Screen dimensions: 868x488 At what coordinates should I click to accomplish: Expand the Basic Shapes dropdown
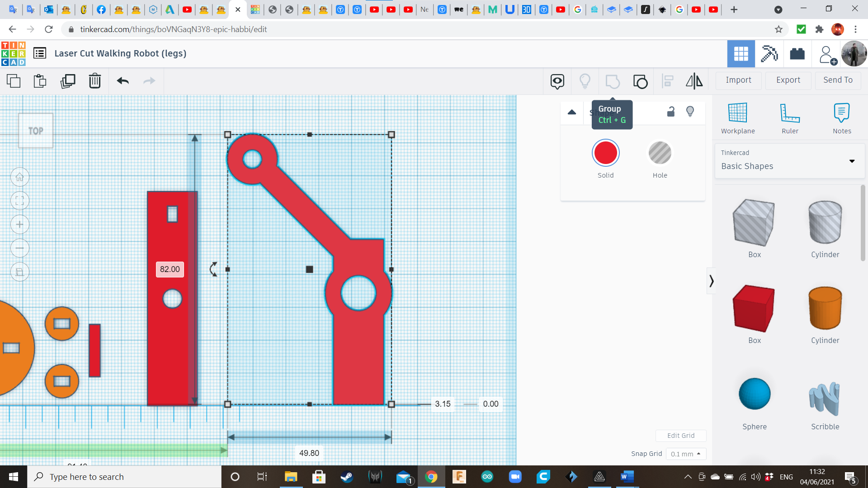[852, 161]
